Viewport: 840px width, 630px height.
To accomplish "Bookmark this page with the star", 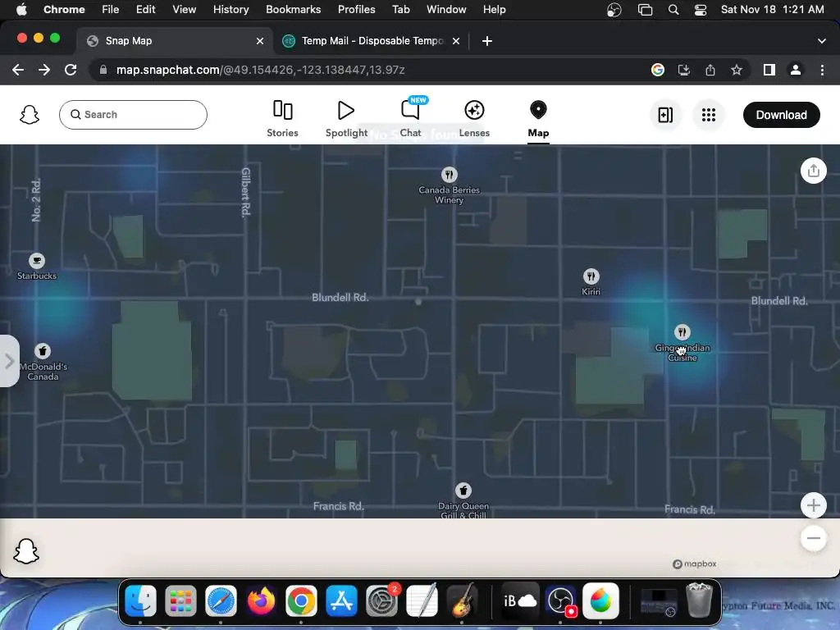I will point(737,70).
